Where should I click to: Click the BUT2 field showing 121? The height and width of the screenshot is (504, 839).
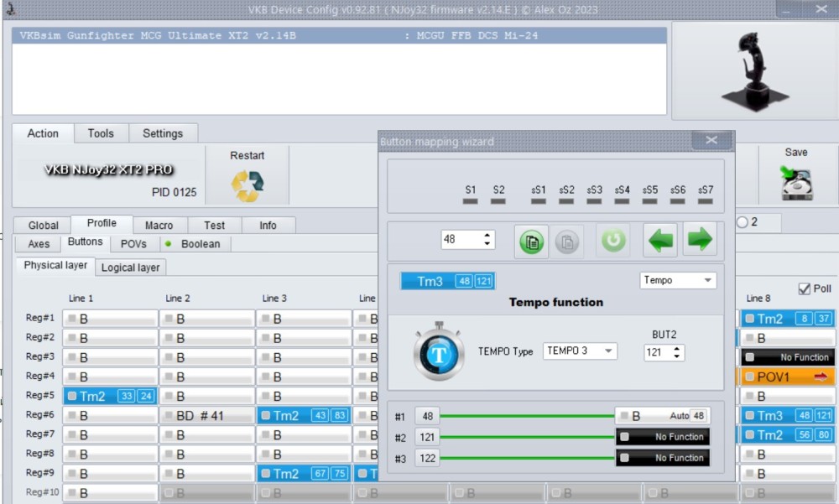point(658,352)
